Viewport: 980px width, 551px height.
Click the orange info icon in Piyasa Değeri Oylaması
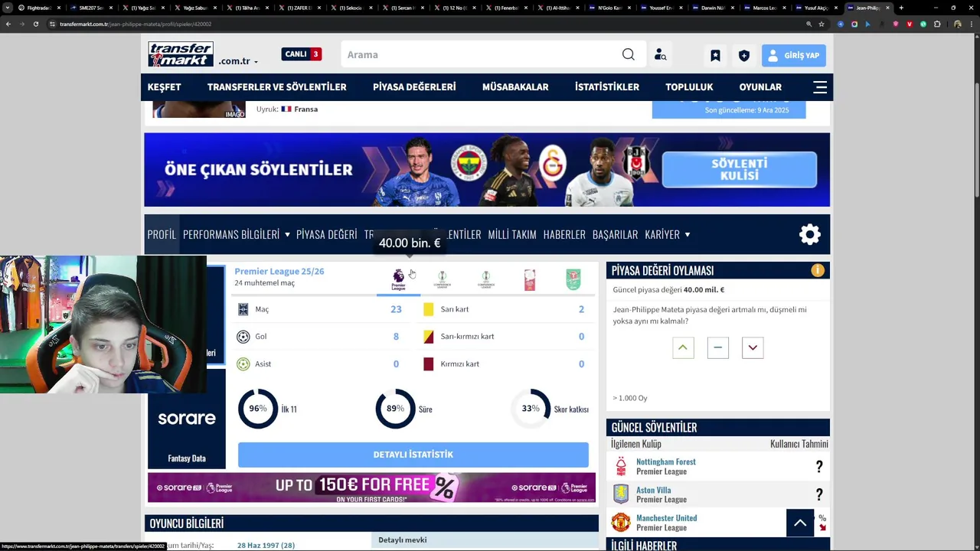[818, 270]
